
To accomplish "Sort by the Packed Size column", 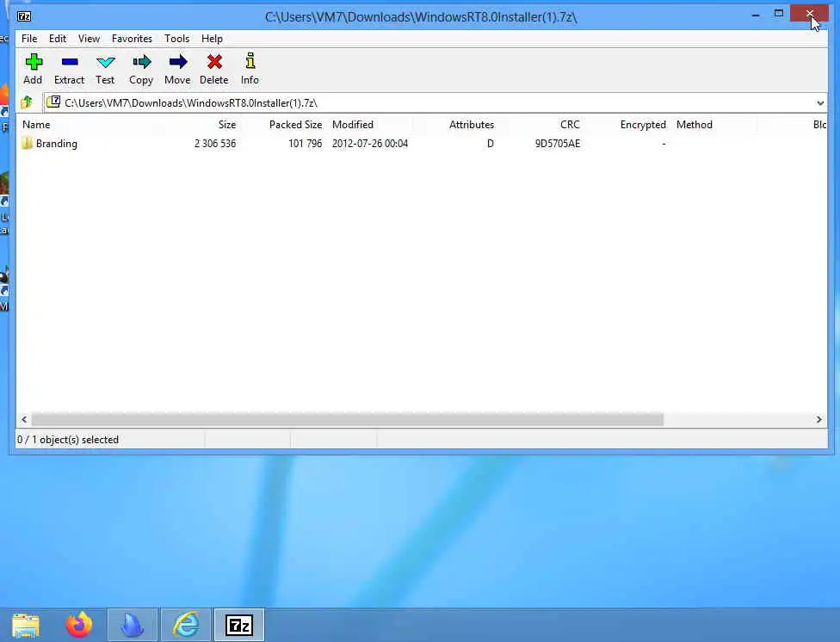I will 296,124.
